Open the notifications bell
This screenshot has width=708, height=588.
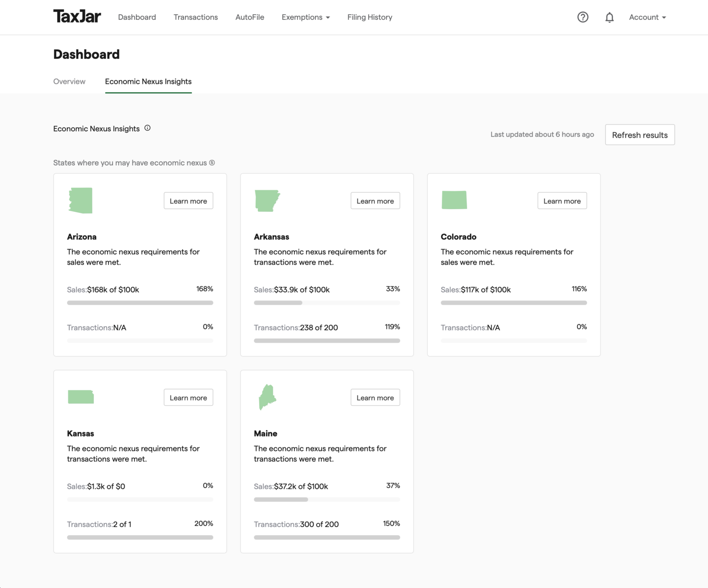[x=609, y=17]
